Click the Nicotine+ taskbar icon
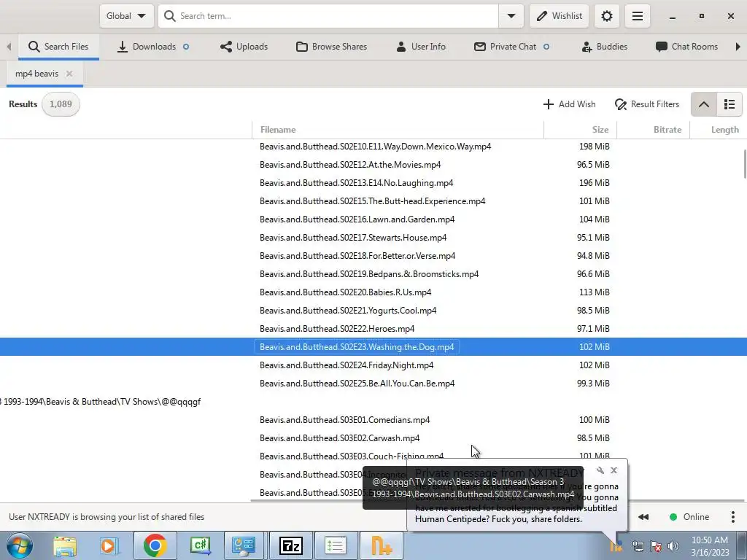 381,545
